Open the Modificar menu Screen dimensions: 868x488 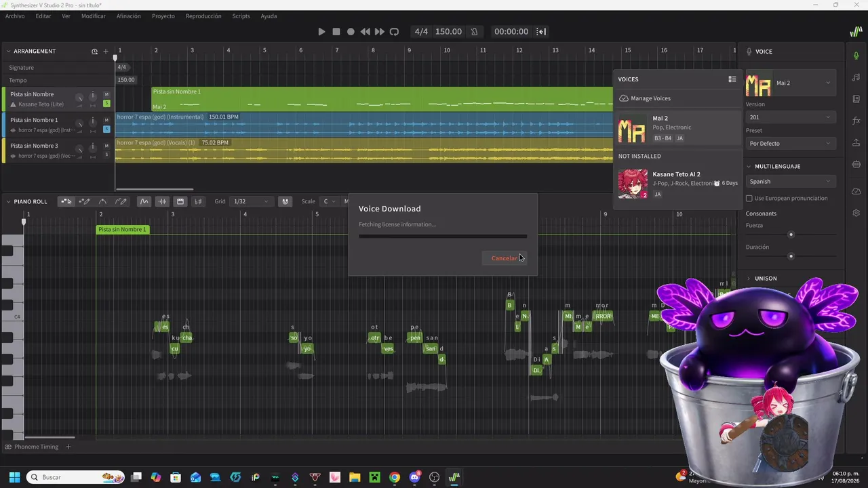coord(94,16)
